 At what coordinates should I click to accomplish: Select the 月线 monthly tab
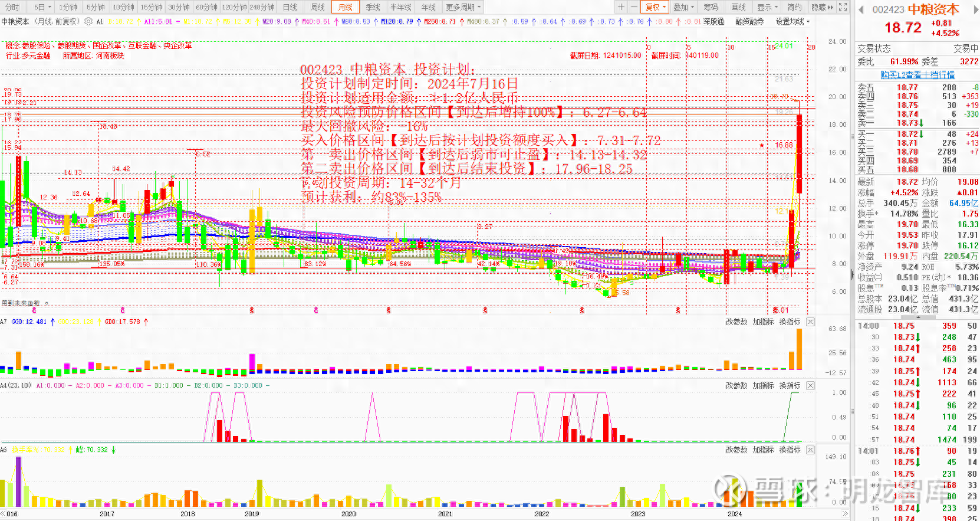[346, 7]
